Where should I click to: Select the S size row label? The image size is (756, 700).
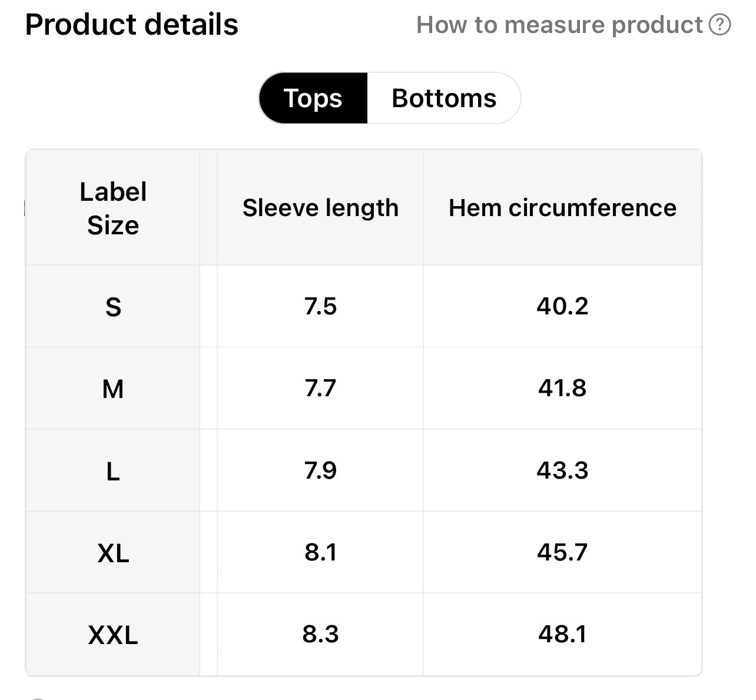point(113,307)
